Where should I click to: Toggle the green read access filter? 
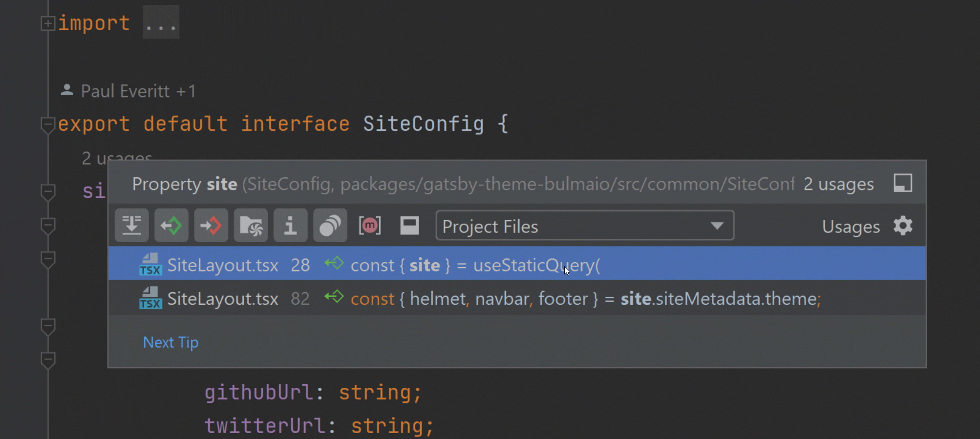point(171,226)
